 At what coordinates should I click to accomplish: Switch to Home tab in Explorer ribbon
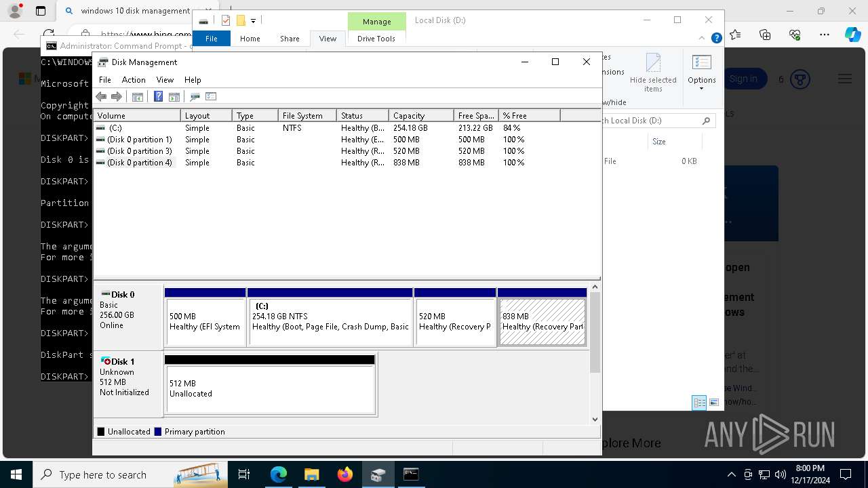click(x=250, y=39)
